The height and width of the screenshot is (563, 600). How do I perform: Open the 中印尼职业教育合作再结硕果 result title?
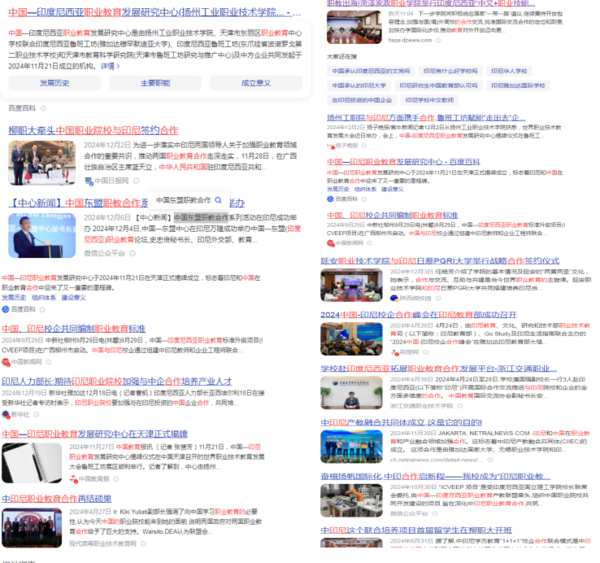point(56,498)
